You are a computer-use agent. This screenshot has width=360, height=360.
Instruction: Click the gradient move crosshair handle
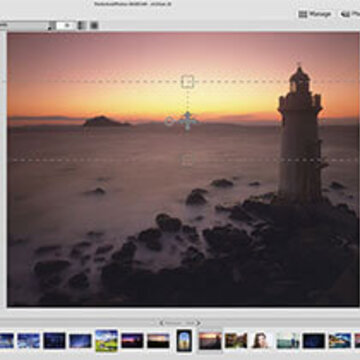click(188, 121)
